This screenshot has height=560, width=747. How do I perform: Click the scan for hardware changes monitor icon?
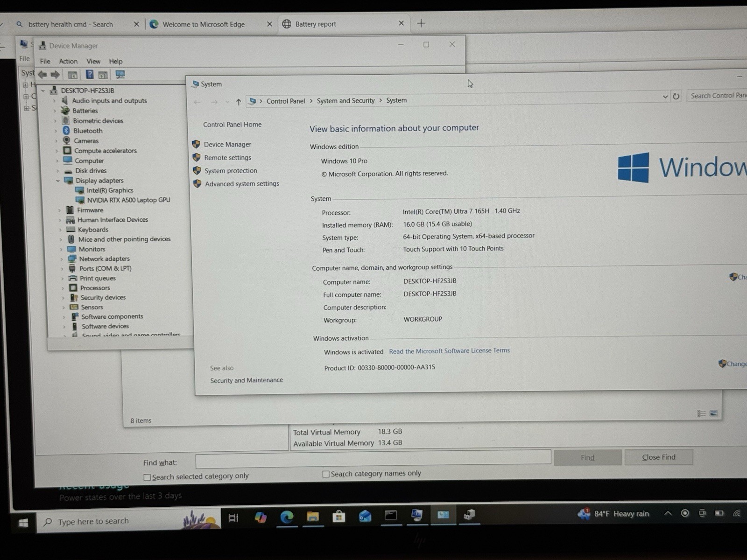click(x=120, y=75)
